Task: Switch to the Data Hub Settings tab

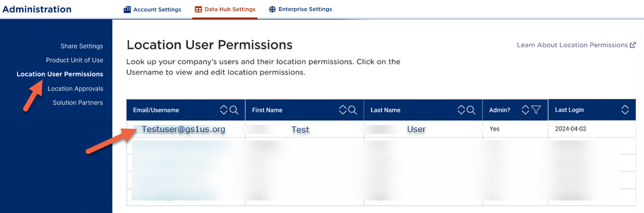Action: coord(224,10)
